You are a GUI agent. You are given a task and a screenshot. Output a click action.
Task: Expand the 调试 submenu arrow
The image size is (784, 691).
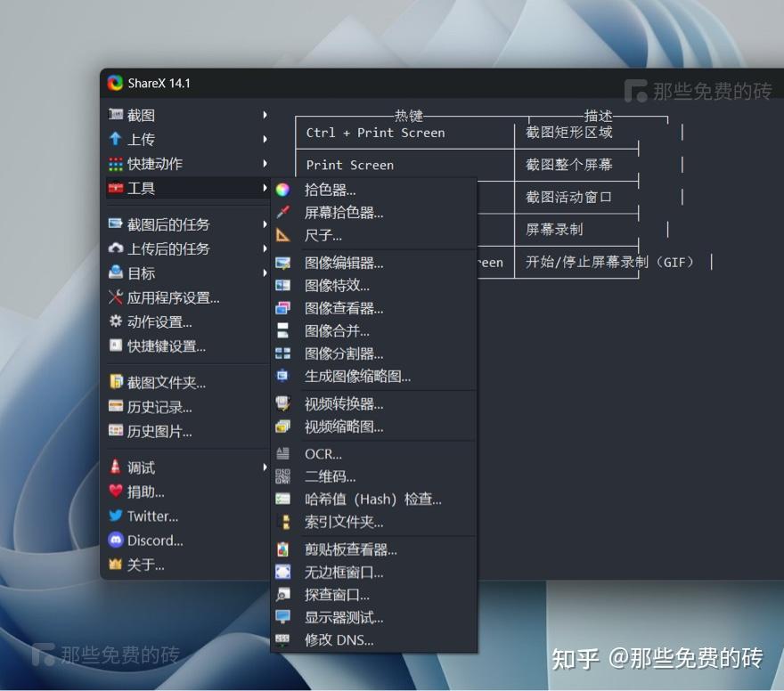(x=265, y=467)
